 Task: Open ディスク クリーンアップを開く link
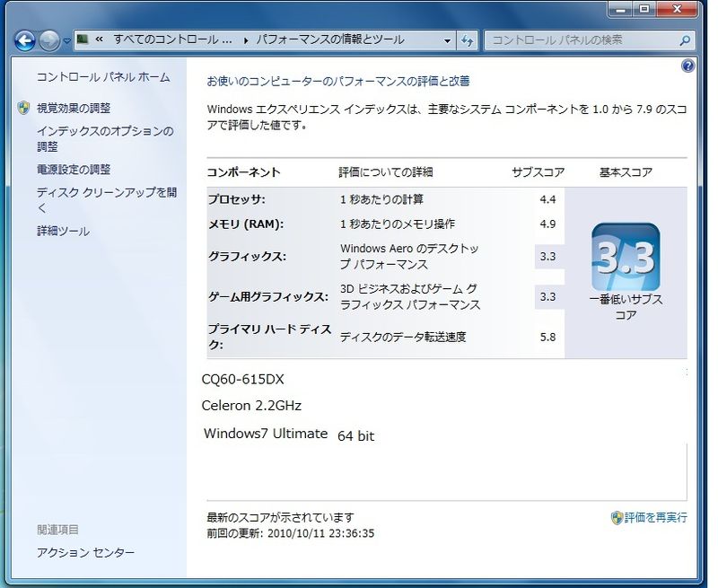107,200
